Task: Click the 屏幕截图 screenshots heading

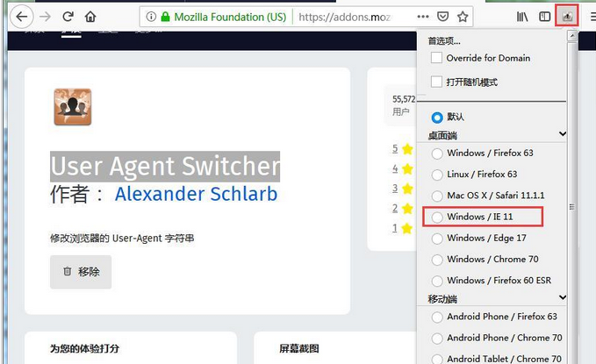Action: click(x=299, y=348)
